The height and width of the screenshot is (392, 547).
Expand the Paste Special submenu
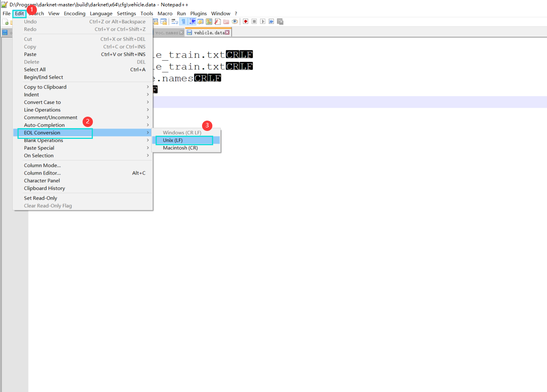[x=39, y=148]
